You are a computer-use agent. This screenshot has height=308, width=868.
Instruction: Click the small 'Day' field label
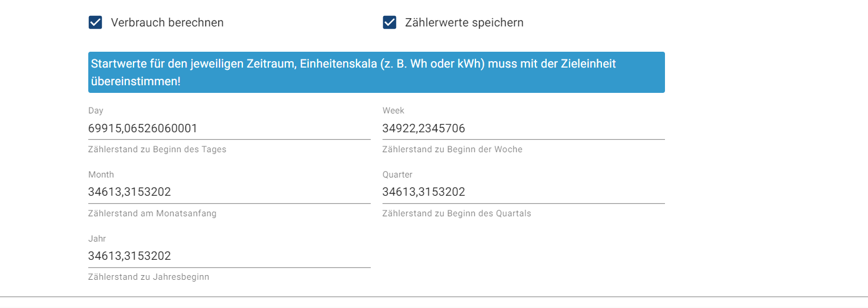click(x=96, y=111)
